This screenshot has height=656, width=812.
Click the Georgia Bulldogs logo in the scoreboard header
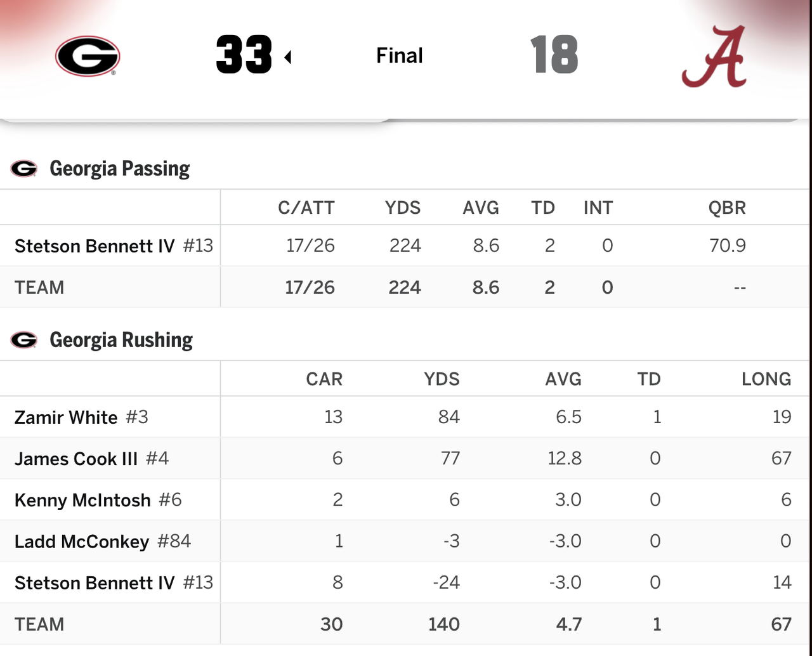(88, 56)
